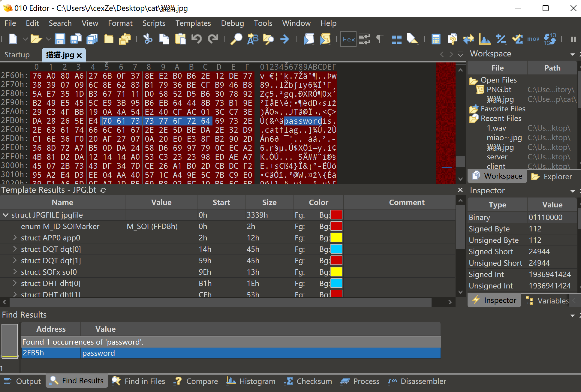
Task: Click the SOIMarker red Bg color swatch
Action: [x=336, y=226]
